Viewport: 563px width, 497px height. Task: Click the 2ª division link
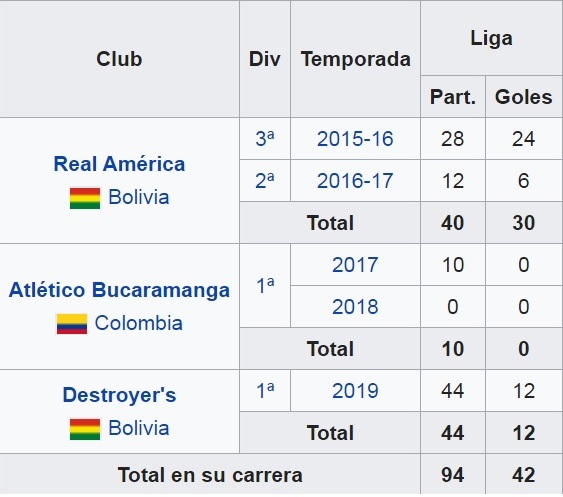tap(265, 180)
